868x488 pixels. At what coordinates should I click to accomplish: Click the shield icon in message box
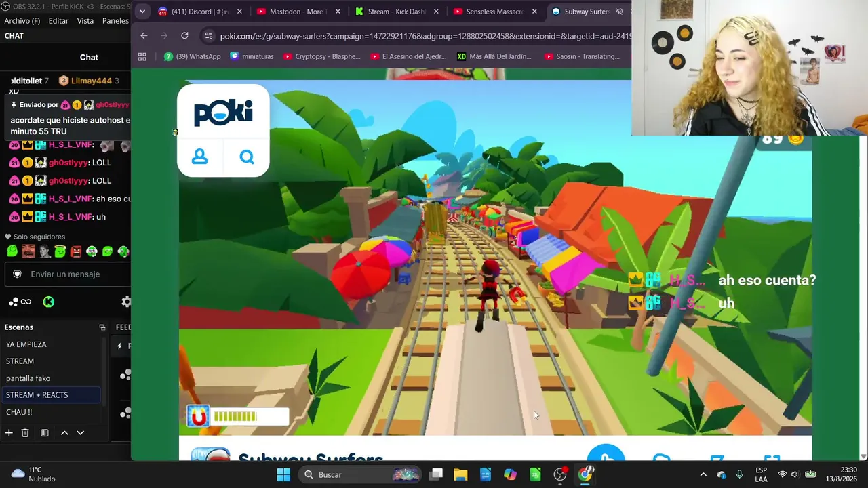pyautogui.click(x=18, y=274)
